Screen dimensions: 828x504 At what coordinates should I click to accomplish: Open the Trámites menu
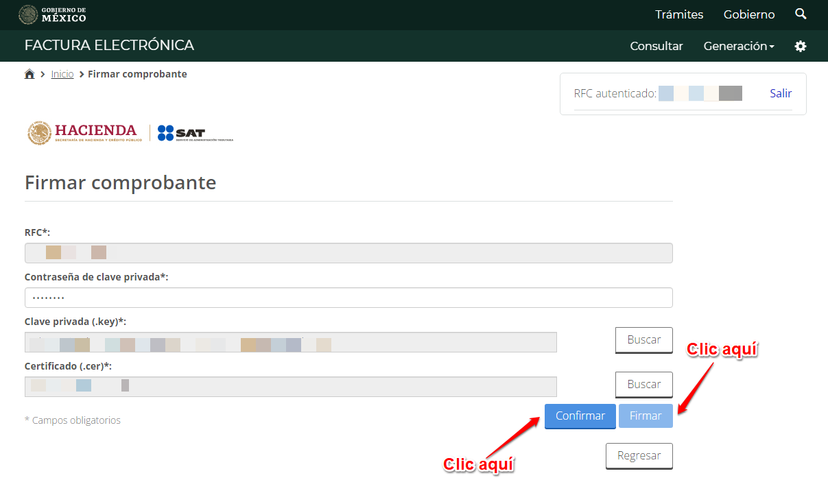pyautogui.click(x=679, y=14)
